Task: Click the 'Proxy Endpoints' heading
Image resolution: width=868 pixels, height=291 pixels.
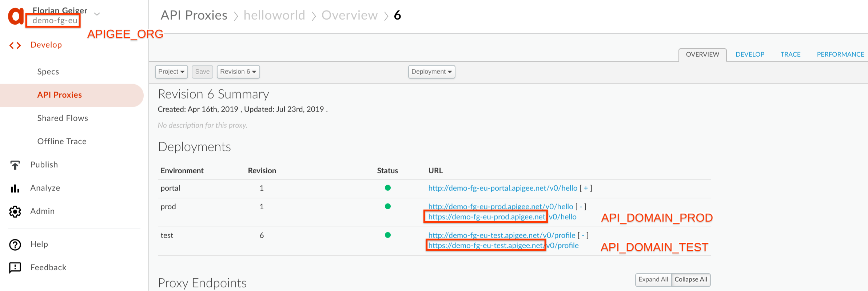Action: coord(202,283)
